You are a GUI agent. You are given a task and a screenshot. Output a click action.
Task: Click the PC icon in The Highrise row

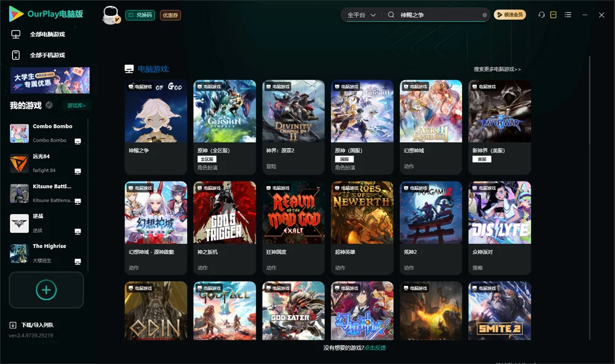[x=77, y=262]
